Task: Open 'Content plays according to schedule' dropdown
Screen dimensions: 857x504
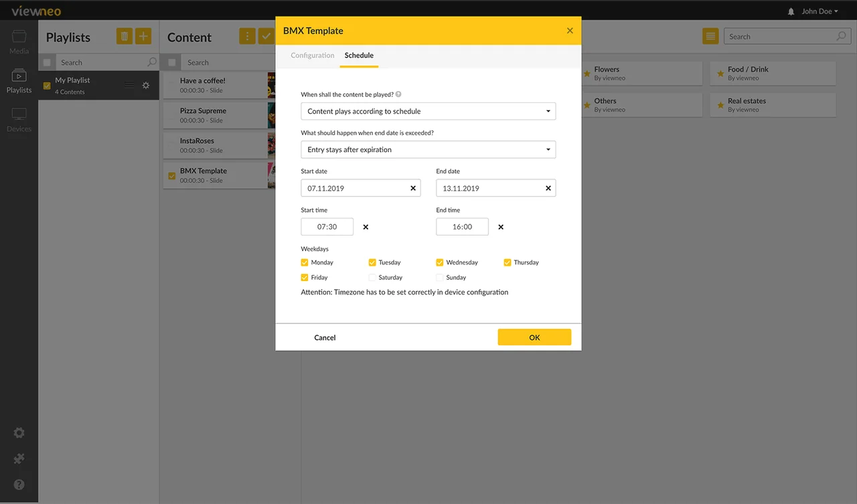Action: pos(428,111)
